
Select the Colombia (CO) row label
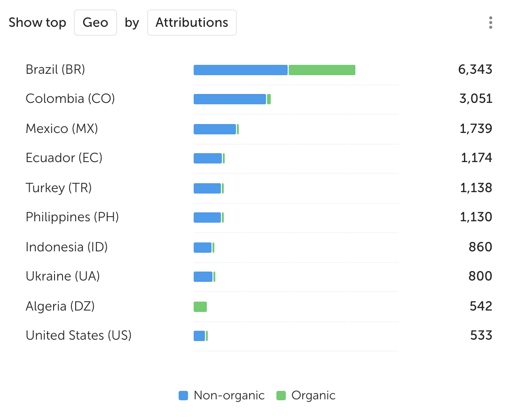71,99
